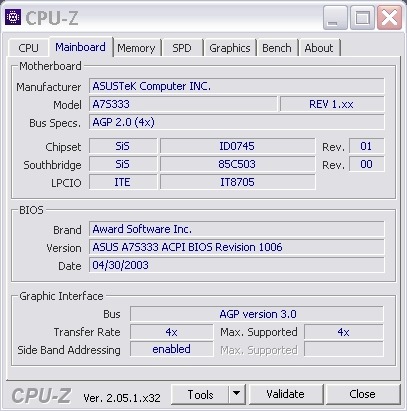Switch to the CPU tab
The image size is (407, 411).
tap(28, 48)
